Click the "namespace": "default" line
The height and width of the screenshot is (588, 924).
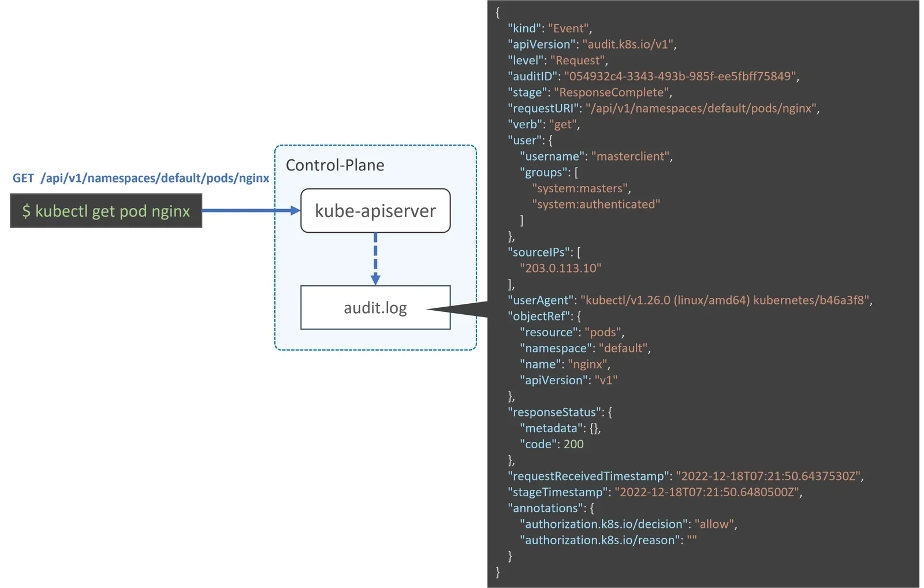tap(585, 348)
